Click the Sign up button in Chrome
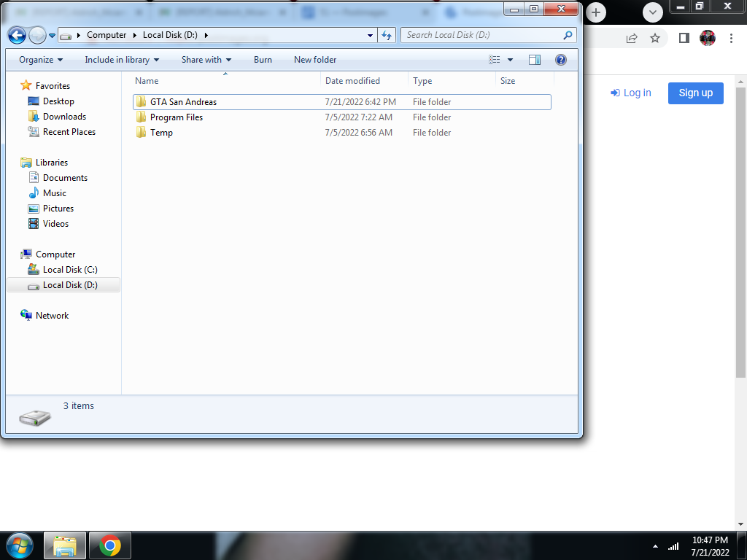The image size is (747, 560). click(695, 93)
